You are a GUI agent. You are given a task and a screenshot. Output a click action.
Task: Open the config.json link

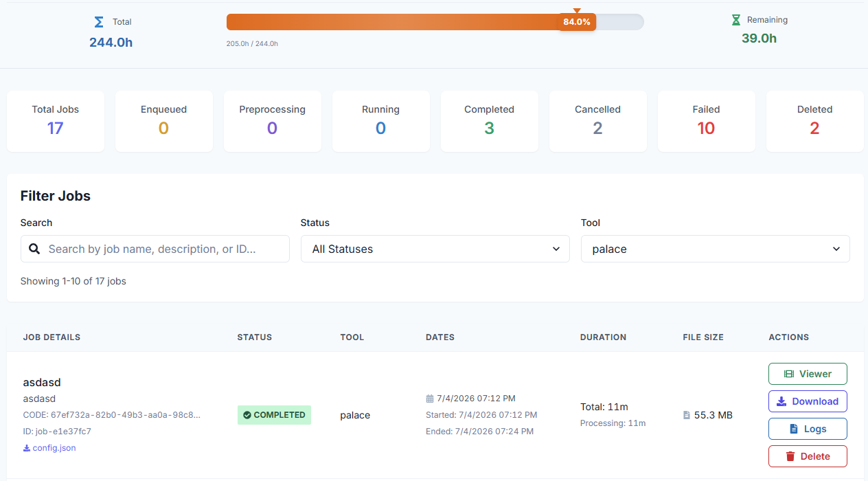pos(49,448)
